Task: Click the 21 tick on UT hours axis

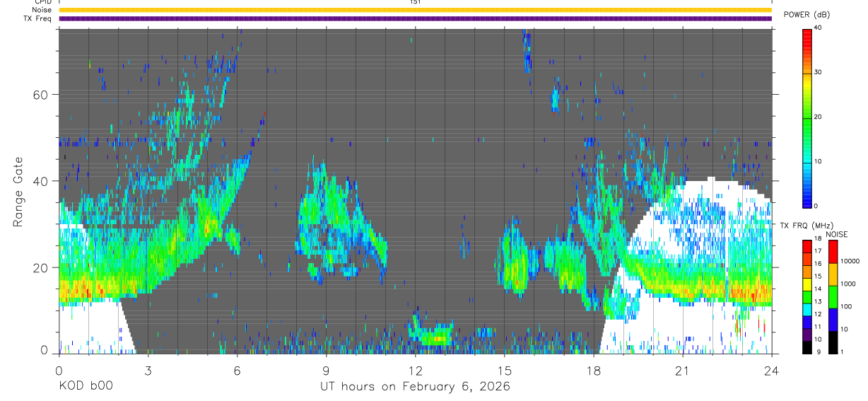Action: (x=683, y=369)
